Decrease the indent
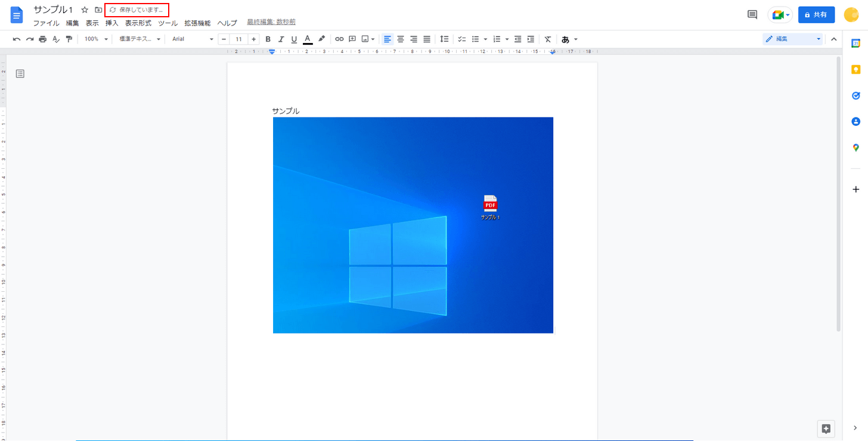Viewport: 868px width, 441px height. pos(517,39)
